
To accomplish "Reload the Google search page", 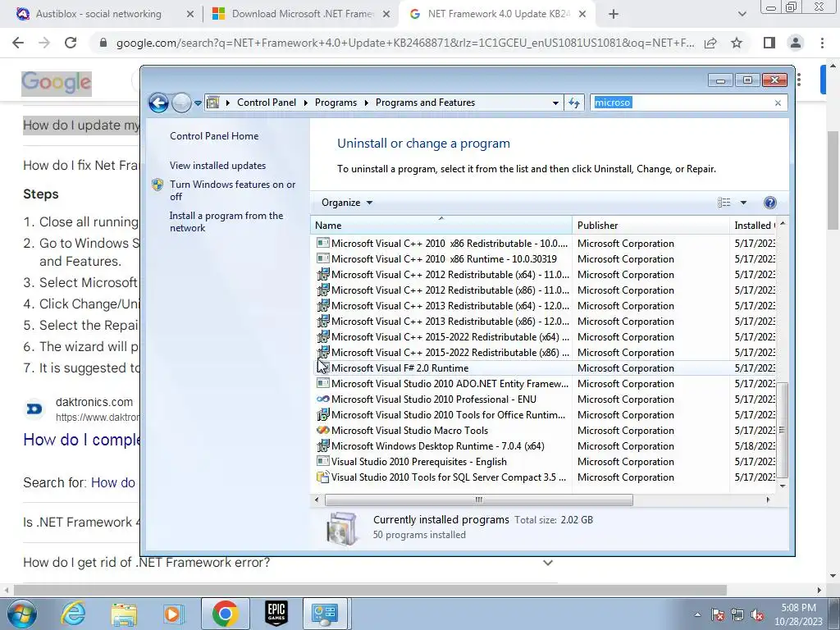I will click(x=71, y=43).
